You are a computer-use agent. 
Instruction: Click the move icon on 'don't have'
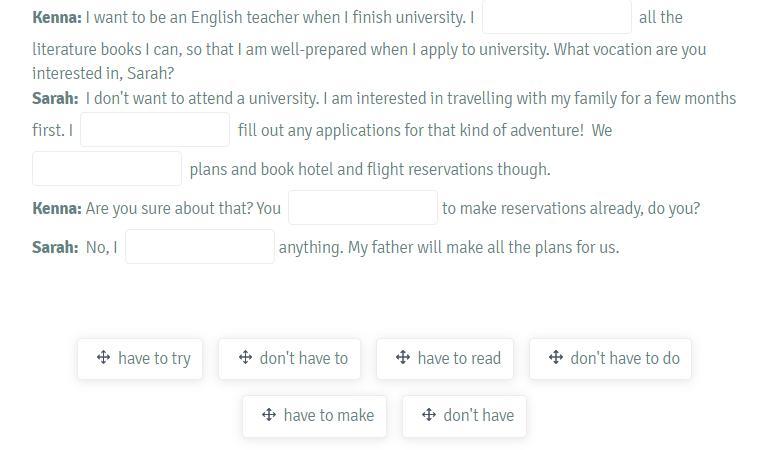pyautogui.click(x=429, y=414)
